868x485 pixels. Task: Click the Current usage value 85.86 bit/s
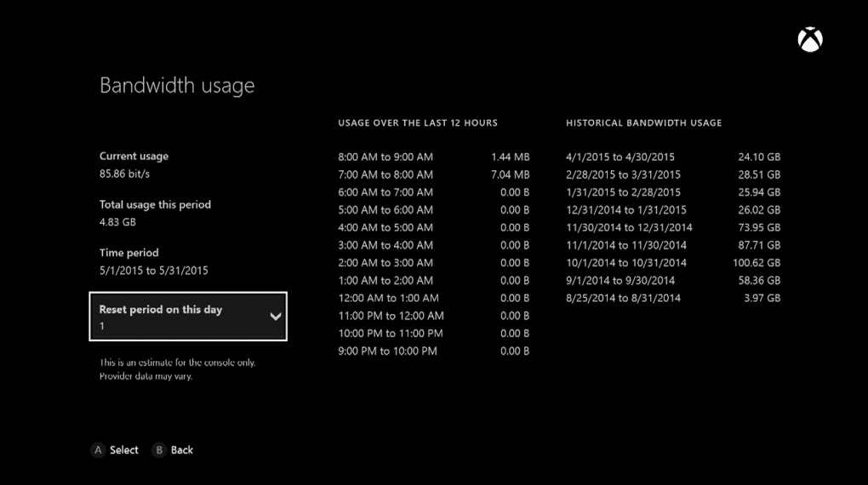(x=124, y=174)
